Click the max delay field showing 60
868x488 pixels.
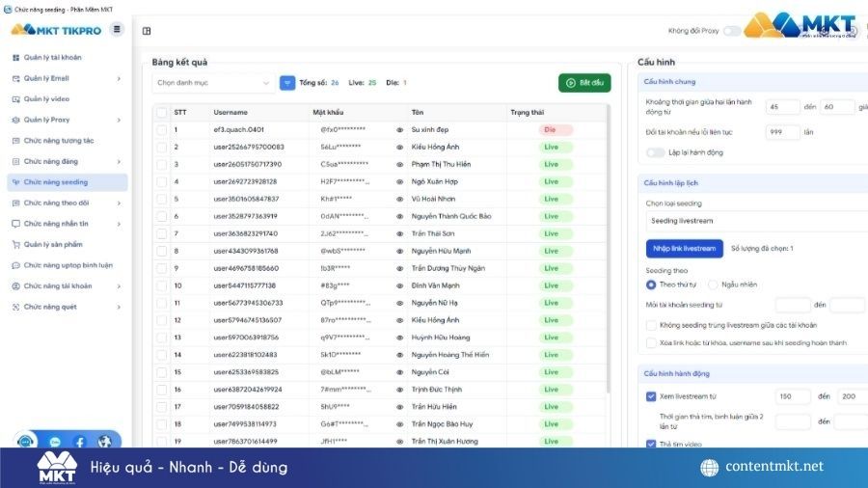pos(837,107)
